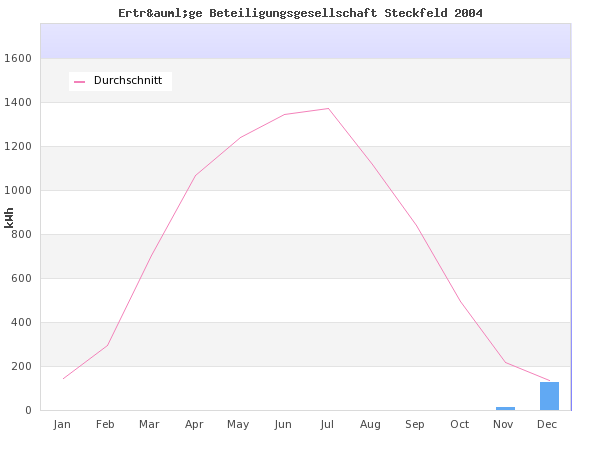Click the small blue November bar
The width and height of the screenshot is (600, 450).
point(505,408)
